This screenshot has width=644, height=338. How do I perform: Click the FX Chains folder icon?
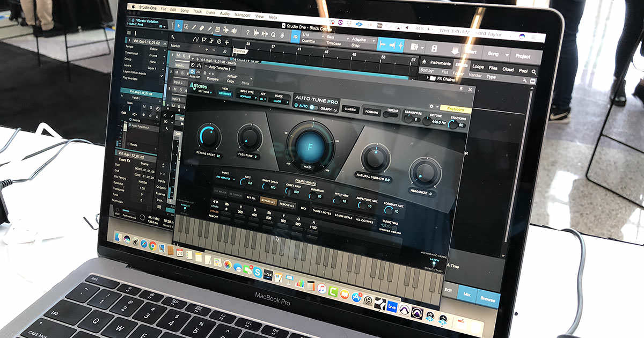[434, 78]
